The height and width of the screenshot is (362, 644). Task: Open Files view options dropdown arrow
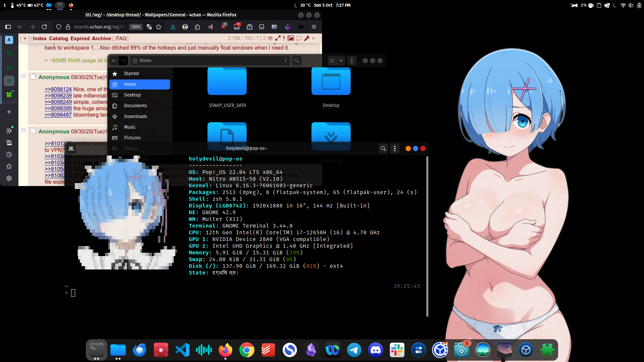(341, 61)
